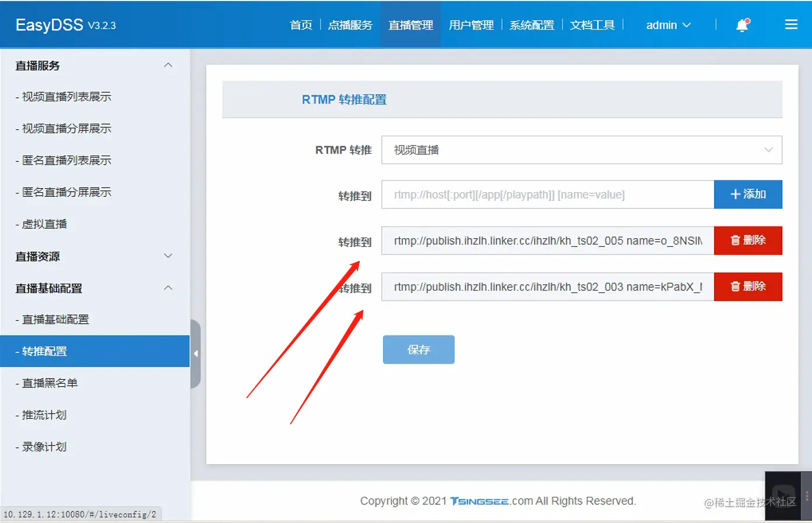Click the 保存 button

(419, 349)
